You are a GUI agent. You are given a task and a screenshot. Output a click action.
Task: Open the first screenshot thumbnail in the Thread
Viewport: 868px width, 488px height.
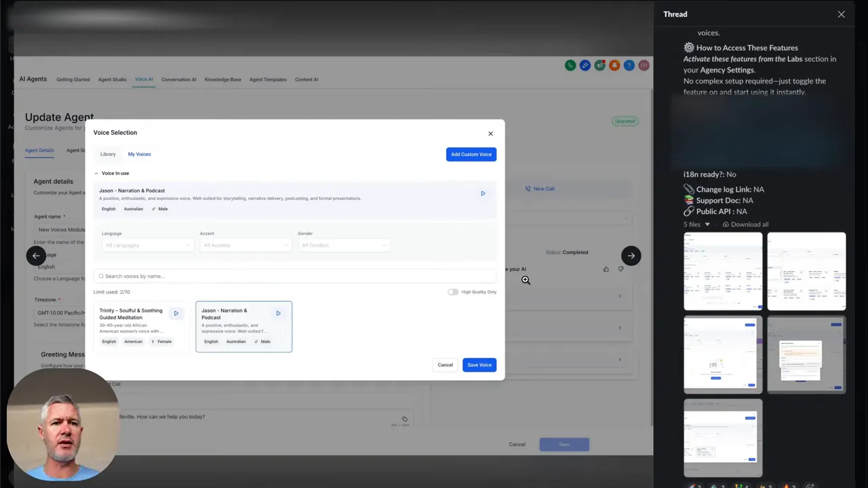(722, 270)
